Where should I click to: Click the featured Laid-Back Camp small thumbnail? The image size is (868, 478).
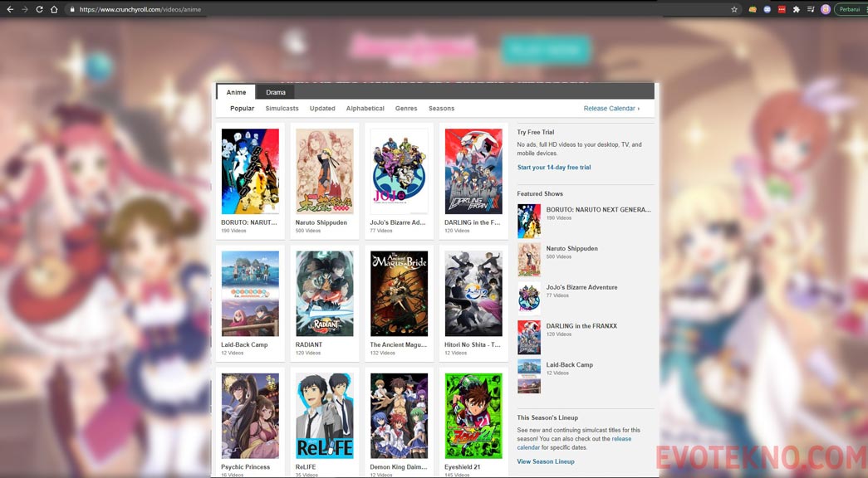click(x=528, y=376)
